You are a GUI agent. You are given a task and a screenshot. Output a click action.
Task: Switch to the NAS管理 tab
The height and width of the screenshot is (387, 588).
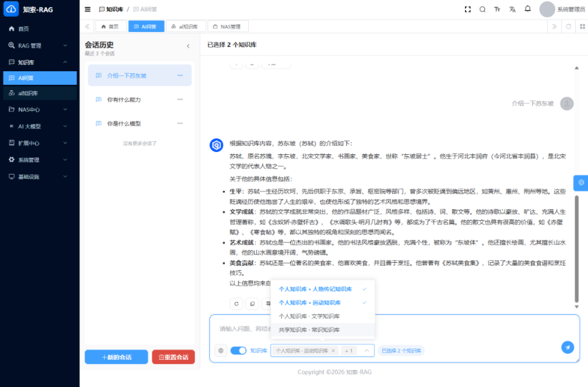point(228,26)
